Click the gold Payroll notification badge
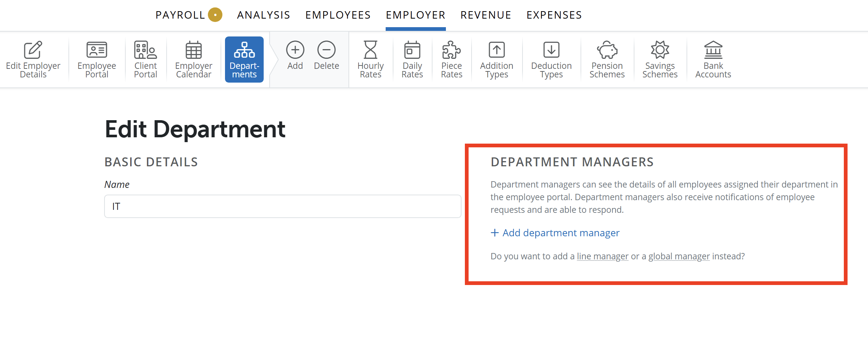The width and height of the screenshot is (868, 349). 215,15
